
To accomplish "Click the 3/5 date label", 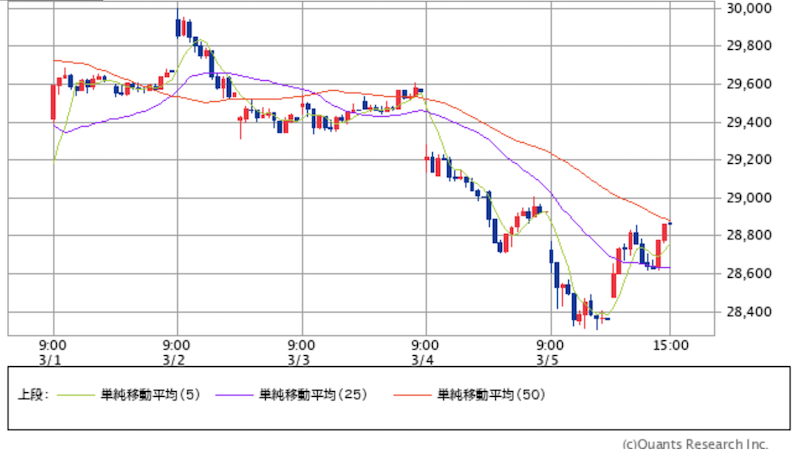I will pyautogui.click(x=547, y=360).
